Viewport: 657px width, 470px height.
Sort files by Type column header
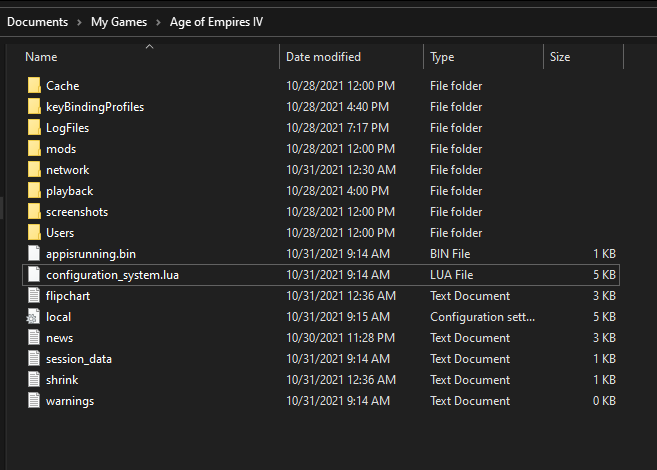click(x=442, y=58)
